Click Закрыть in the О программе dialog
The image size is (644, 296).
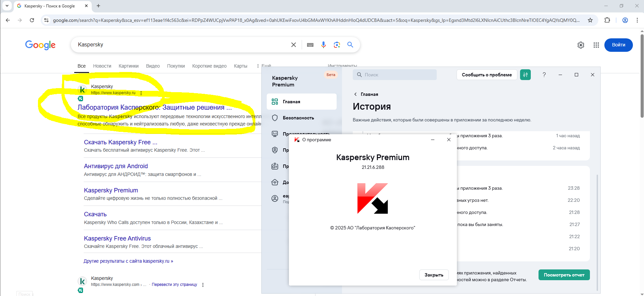point(434,275)
